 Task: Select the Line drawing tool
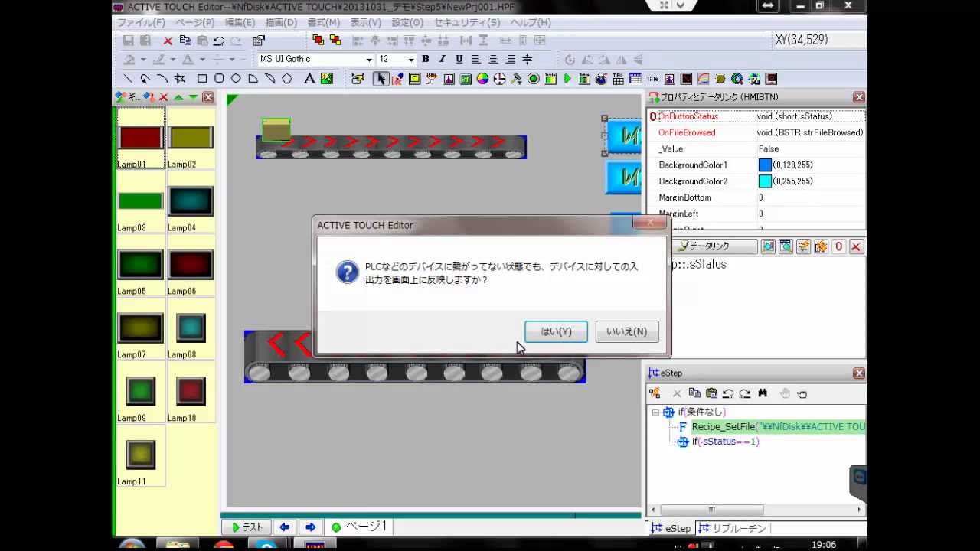[128, 79]
